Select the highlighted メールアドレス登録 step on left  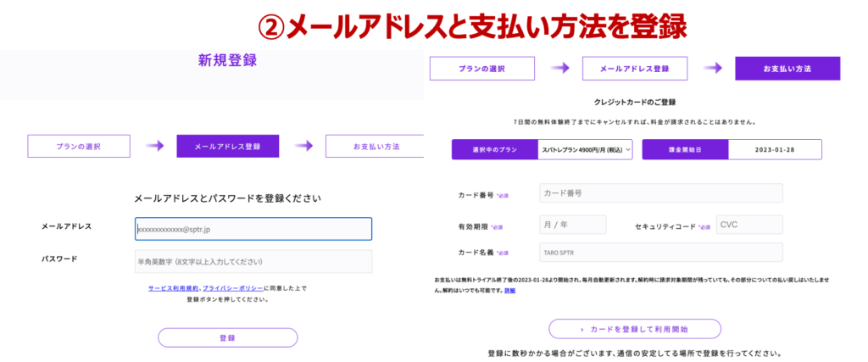pyautogui.click(x=227, y=147)
